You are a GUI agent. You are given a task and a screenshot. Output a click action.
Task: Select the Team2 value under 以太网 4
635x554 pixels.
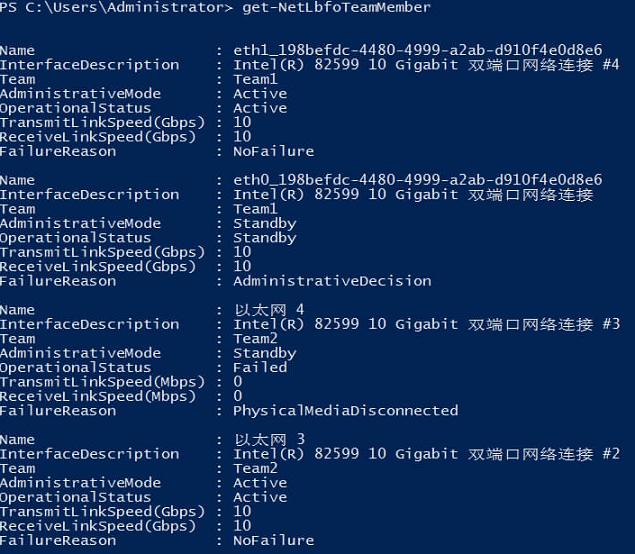(x=255, y=339)
